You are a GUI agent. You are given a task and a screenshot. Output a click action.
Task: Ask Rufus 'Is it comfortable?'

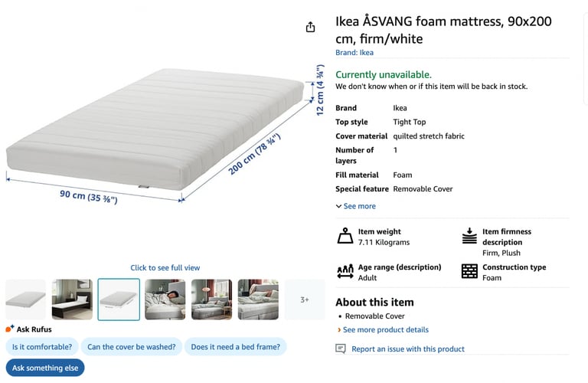coord(42,346)
